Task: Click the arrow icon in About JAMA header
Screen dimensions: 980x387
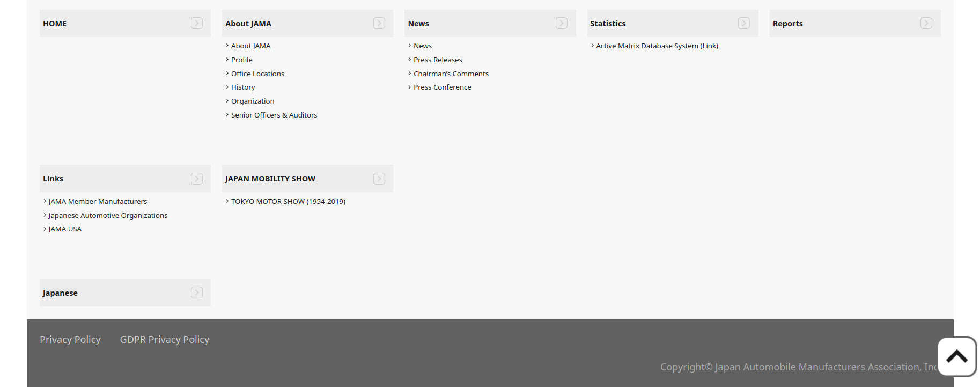Action: [x=379, y=23]
